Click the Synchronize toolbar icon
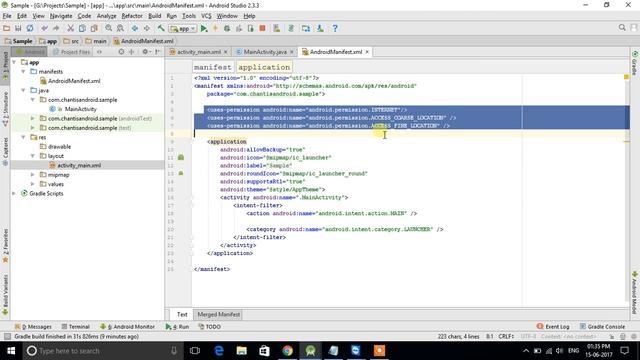The width and height of the screenshot is (640, 360). pyautogui.click(x=30, y=28)
